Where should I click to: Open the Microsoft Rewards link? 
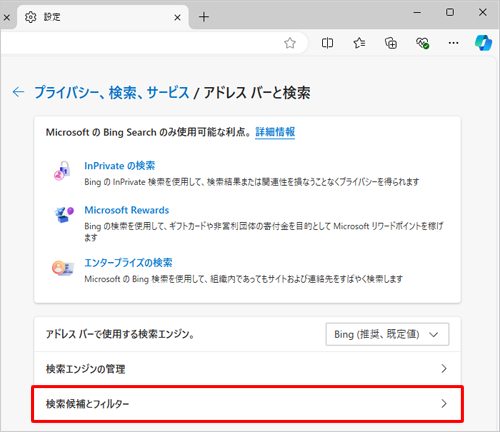(127, 210)
